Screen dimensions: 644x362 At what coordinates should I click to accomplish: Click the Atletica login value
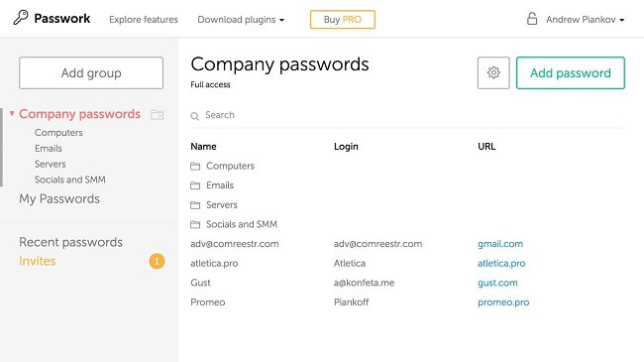click(x=350, y=263)
